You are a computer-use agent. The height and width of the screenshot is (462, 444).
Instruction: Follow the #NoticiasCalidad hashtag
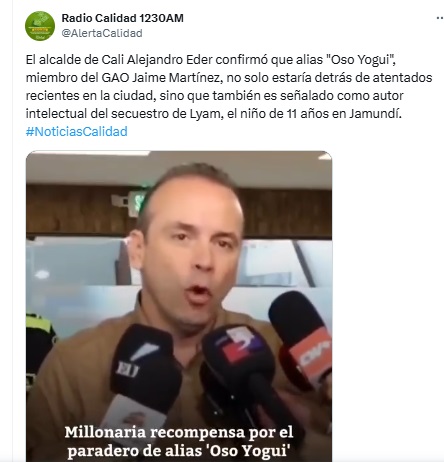pyautogui.click(x=77, y=132)
